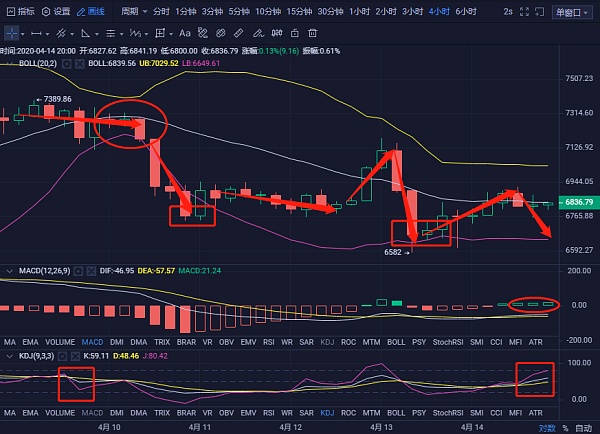Open the 指标 indicators panel

(21, 12)
